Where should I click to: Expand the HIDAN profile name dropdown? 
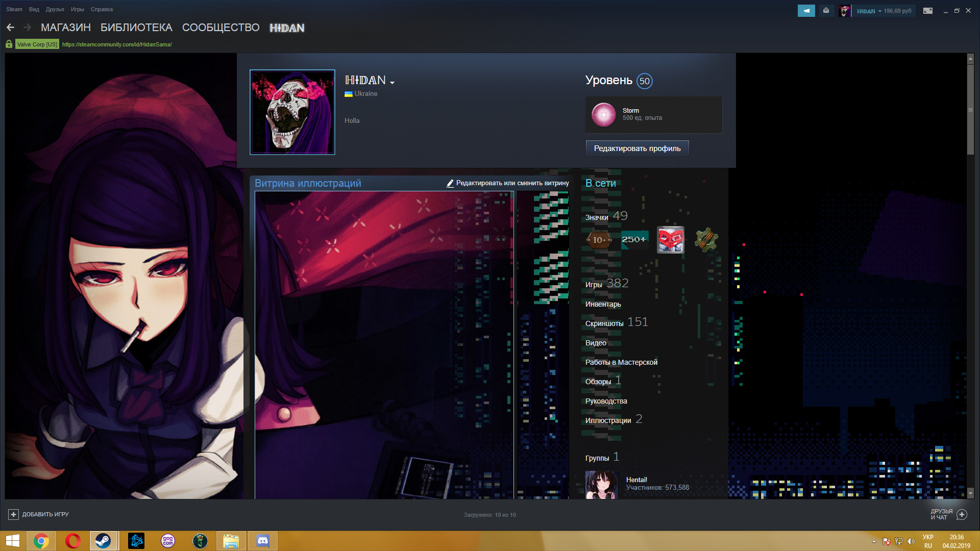point(392,82)
